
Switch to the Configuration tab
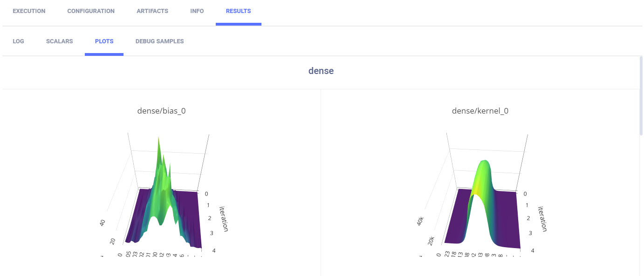(x=91, y=11)
